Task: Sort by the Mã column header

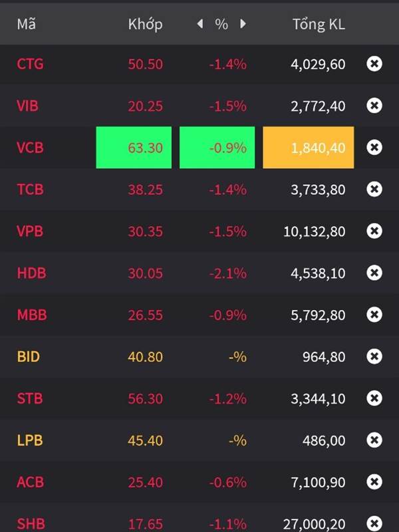Action: [x=27, y=24]
